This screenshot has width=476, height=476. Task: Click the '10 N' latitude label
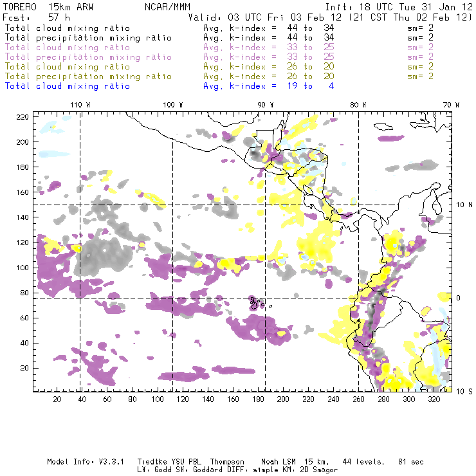464,205
